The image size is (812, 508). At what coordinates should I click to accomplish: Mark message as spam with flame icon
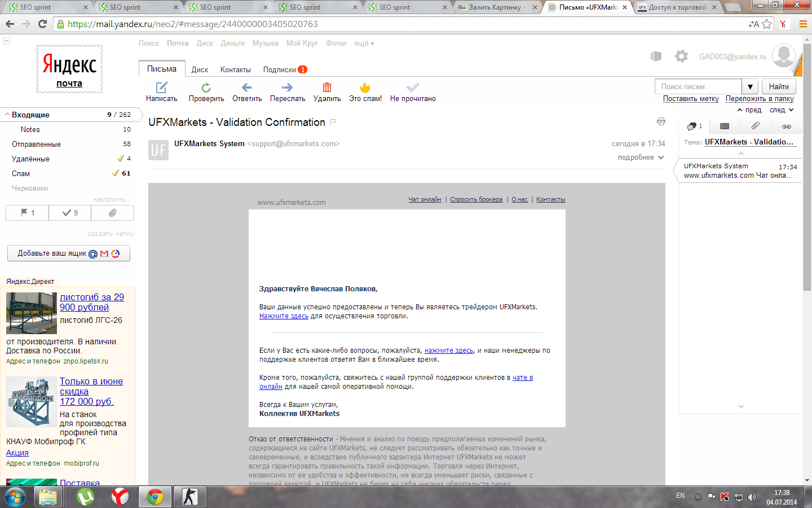365,87
